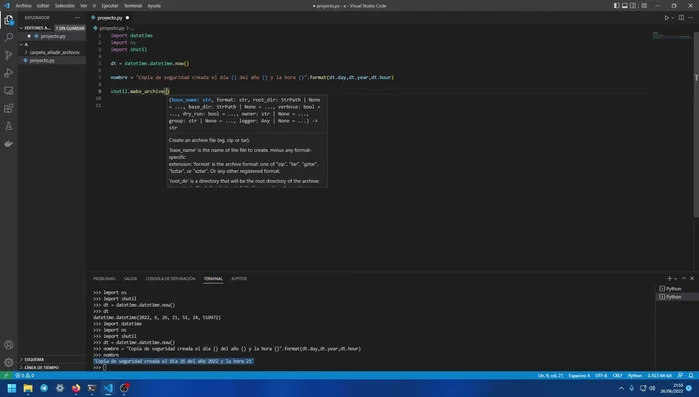
Task: Switch to the Salida panel tab
Action: coord(130,278)
